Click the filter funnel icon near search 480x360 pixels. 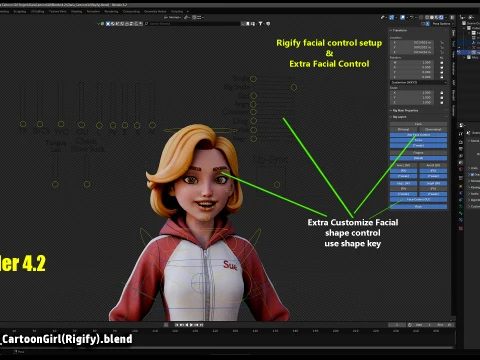coord(260,24)
